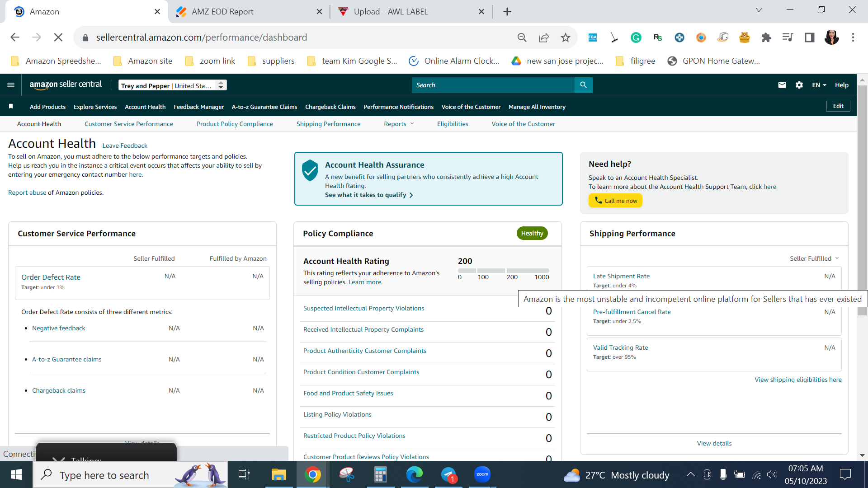This screenshot has width=868, height=488.
Task: Open the Feedback Manager shortcut
Action: (x=199, y=107)
